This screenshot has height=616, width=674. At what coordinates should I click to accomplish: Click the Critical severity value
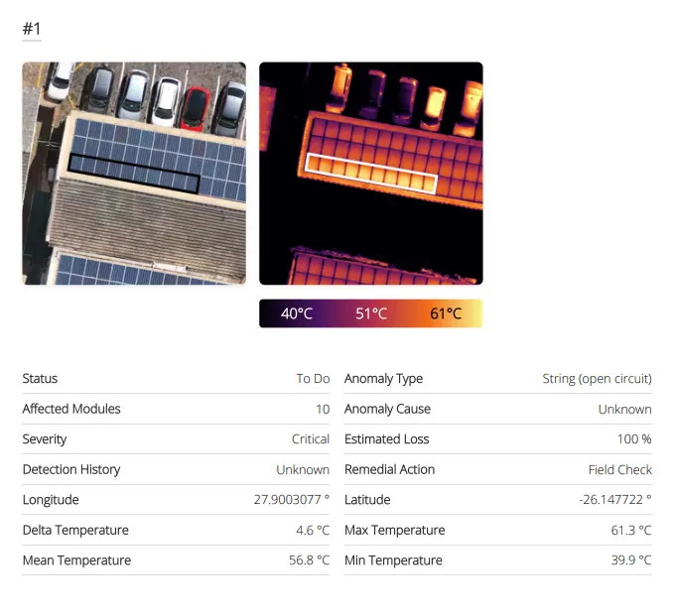(311, 439)
